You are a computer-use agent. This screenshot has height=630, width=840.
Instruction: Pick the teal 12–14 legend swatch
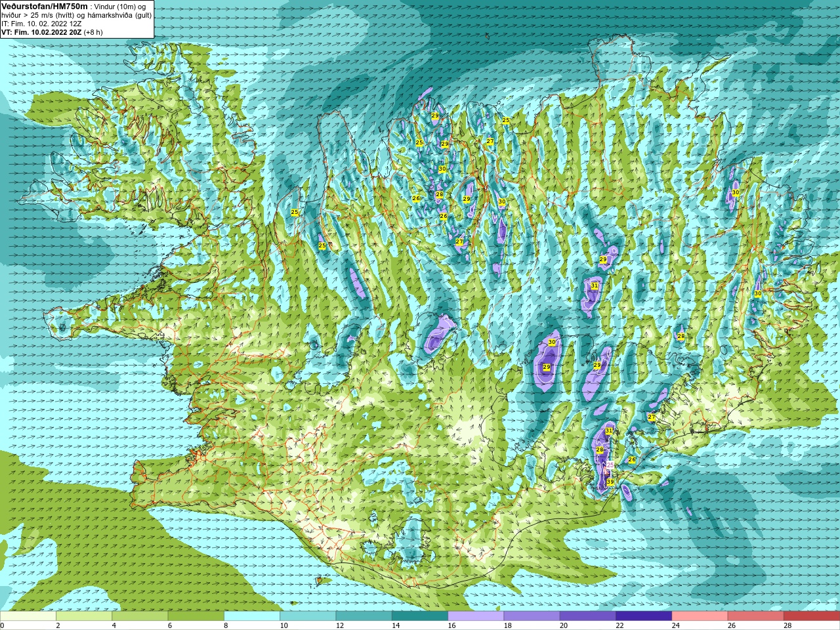pos(364,616)
